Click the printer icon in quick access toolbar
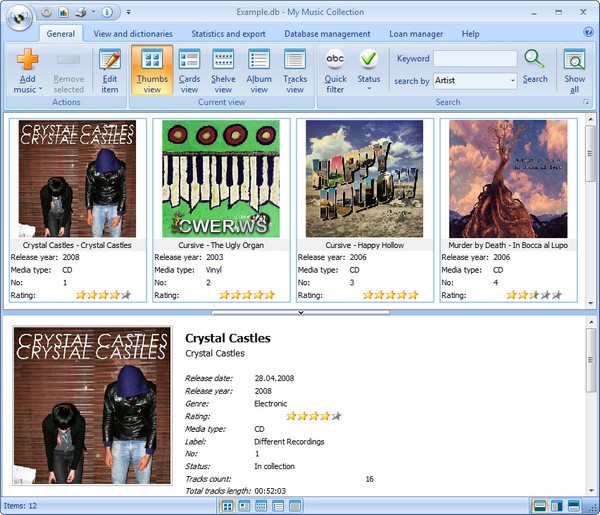Viewport: 600px width, 515px height. pos(81,12)
